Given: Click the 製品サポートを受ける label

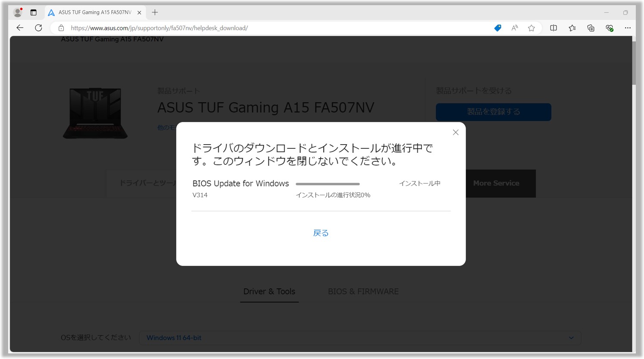Looking at the screenshot, I should click(474, 91).
